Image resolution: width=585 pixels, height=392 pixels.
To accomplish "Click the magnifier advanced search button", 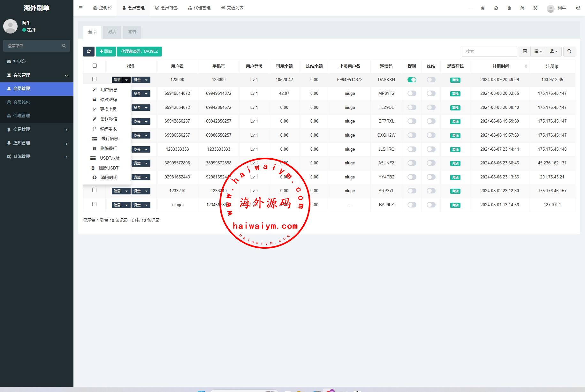I will [x=569, y=51].
